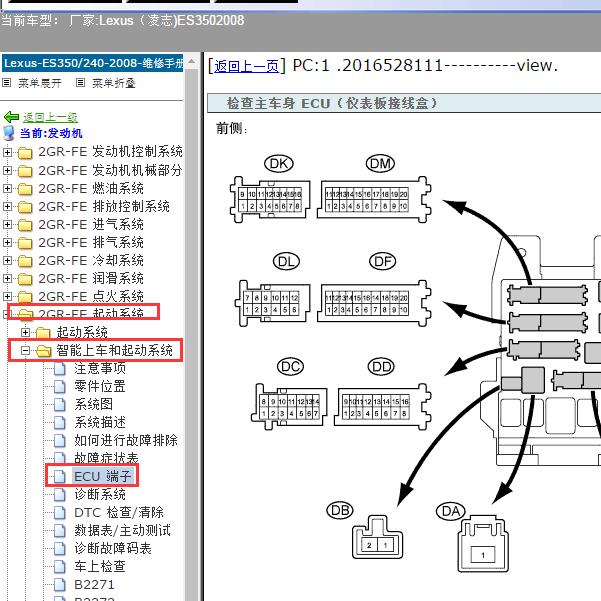Click page icon beside 注意事项
The height and width of the screenshot is (601, 601).
coord(59,369)
